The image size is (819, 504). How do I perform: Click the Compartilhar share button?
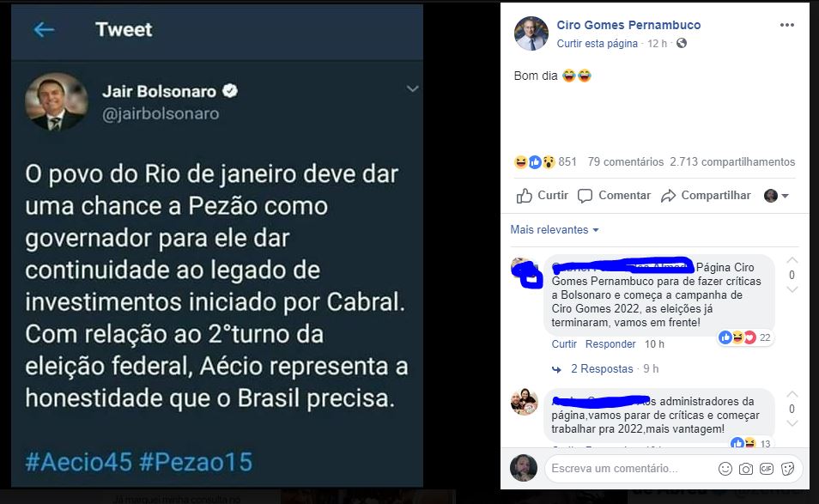(x=706, y=196)
